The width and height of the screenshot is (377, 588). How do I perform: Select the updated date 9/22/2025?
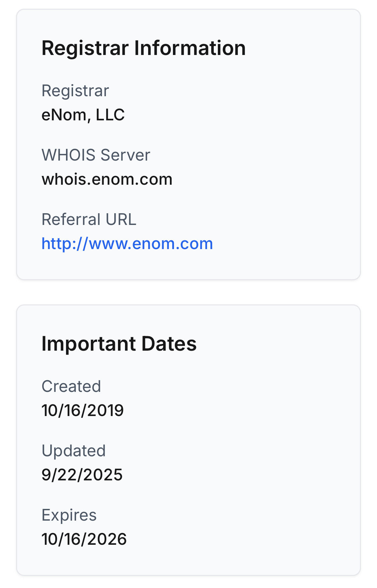tap(82, 475)
